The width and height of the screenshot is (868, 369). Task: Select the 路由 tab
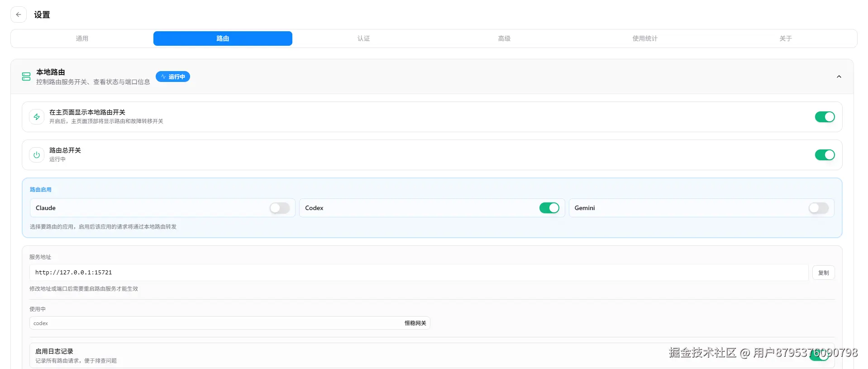(x=223, y=38)
